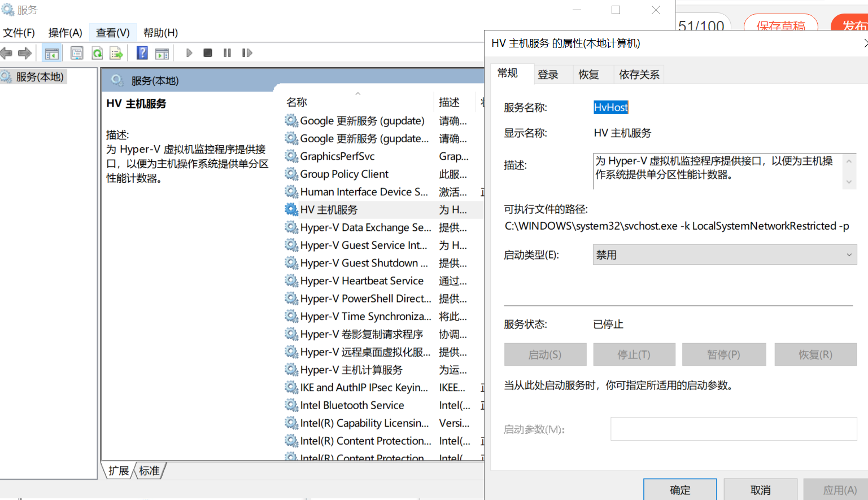Select Hyper-V PowerShell Direct row
The image size is (868, 500).
(x=383, y=299)
